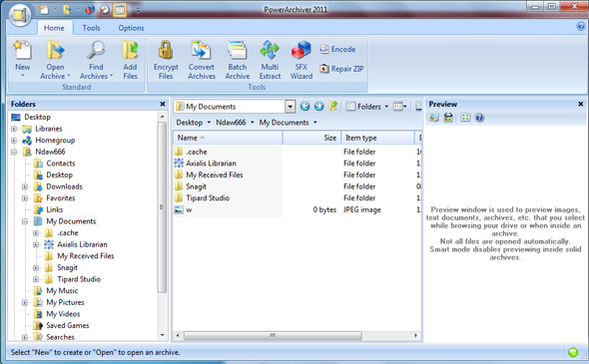Collapse My Documents tree node
589x364 pixels.
[25, 221]
